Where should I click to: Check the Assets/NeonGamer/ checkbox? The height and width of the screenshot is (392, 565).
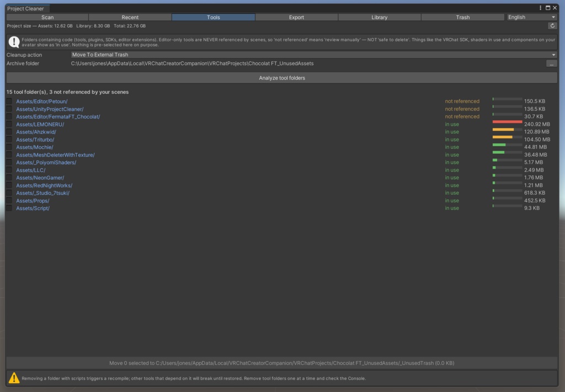[9, 178]
